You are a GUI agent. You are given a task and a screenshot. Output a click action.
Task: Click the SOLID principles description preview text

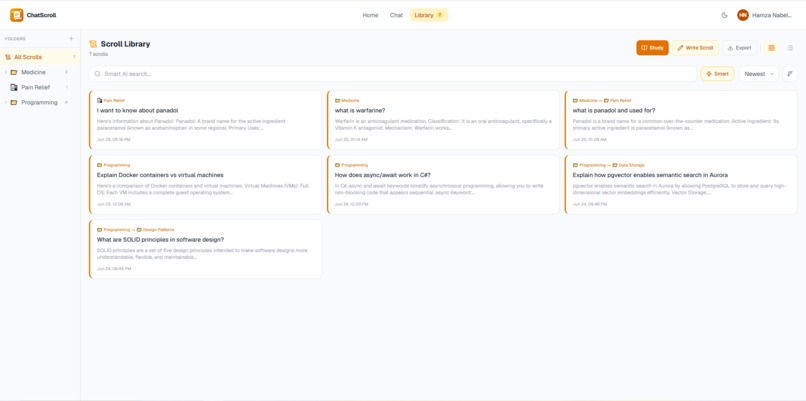point(202,253)
